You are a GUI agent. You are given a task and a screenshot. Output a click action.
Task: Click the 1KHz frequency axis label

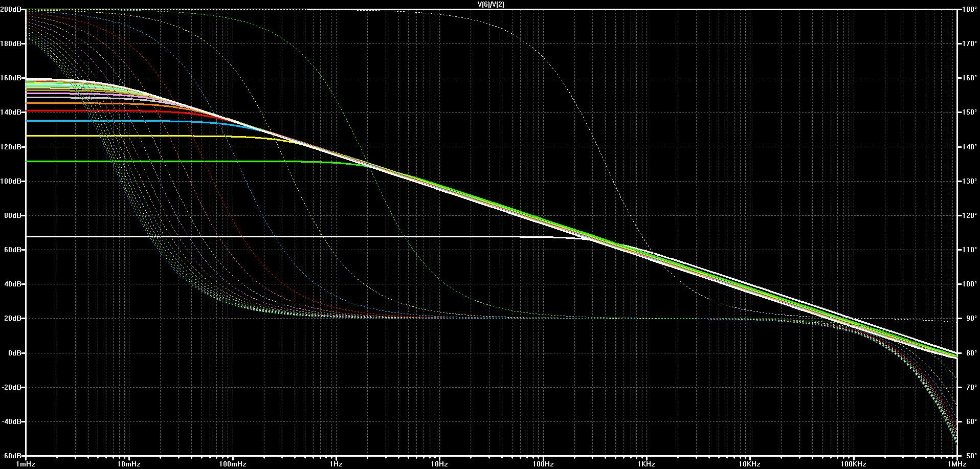coord(647,464)
